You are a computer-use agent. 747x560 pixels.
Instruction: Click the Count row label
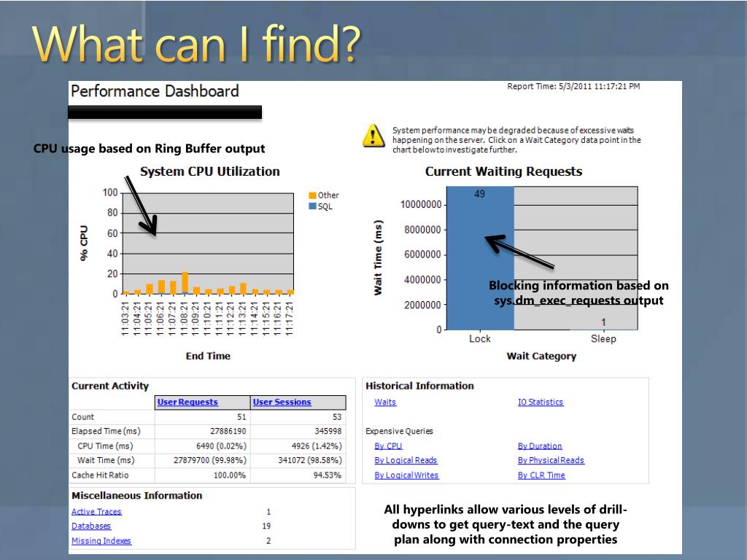[x=83, y=416]
